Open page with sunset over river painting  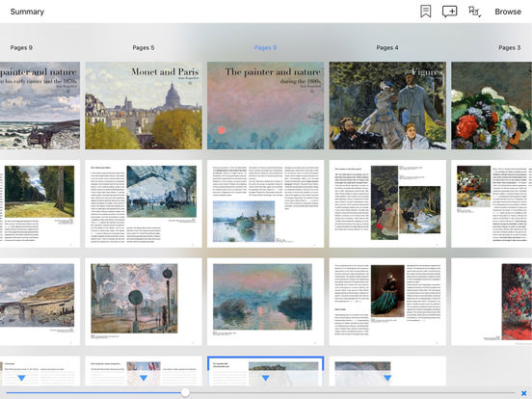click(266, 302)
